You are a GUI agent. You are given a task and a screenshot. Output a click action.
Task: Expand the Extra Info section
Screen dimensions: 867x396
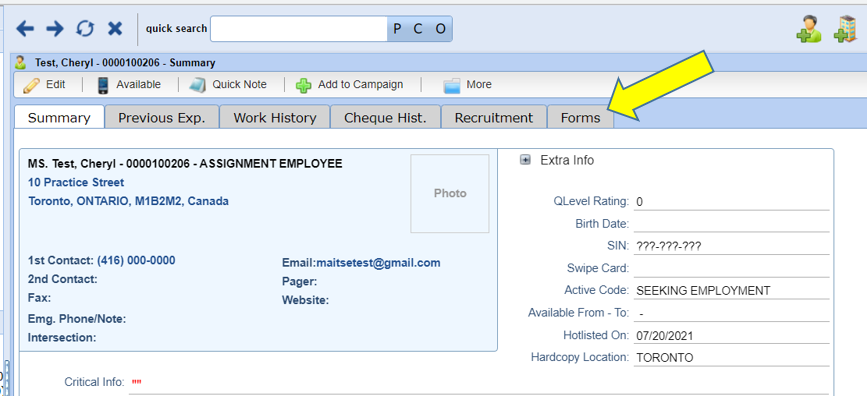(x=525, y=160)
